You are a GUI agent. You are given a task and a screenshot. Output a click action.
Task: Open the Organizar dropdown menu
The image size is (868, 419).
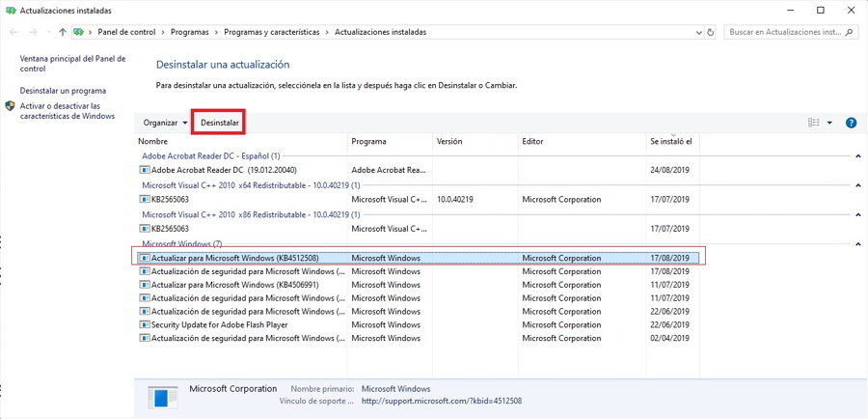click(x=165, y=123)
